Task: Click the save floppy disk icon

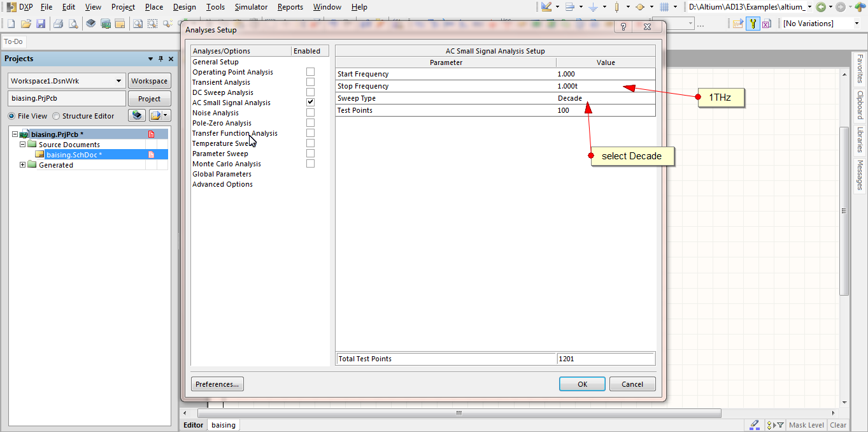Action: (41, 24)
